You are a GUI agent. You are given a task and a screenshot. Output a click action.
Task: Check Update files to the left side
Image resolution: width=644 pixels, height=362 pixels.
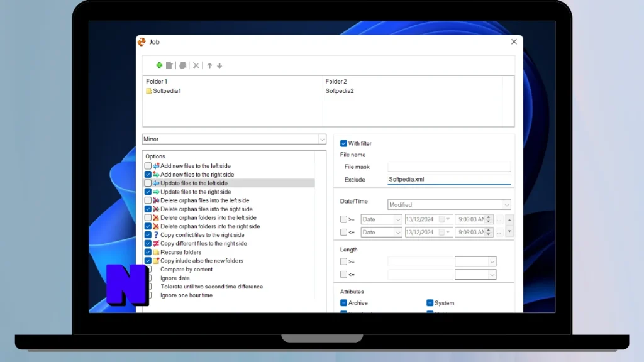[x=148, y=183]
